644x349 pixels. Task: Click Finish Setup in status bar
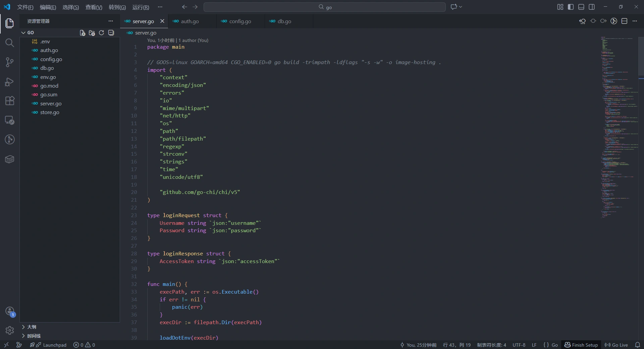[581, 345]
